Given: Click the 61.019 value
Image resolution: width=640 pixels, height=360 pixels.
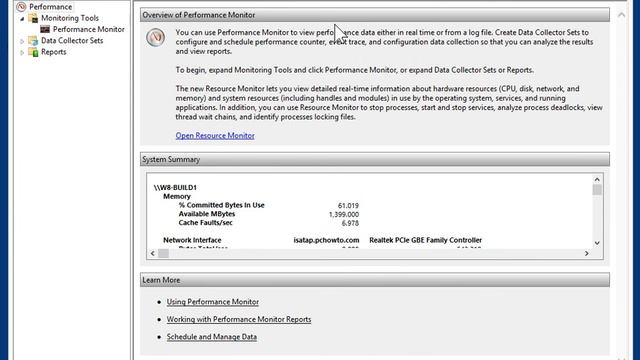Looking at the screenshot, I should [348, 205].
